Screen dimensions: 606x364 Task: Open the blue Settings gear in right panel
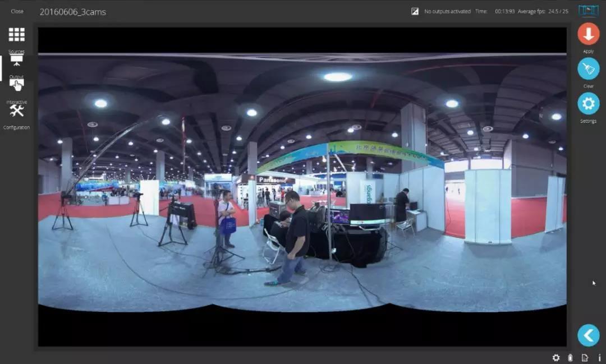588,104
